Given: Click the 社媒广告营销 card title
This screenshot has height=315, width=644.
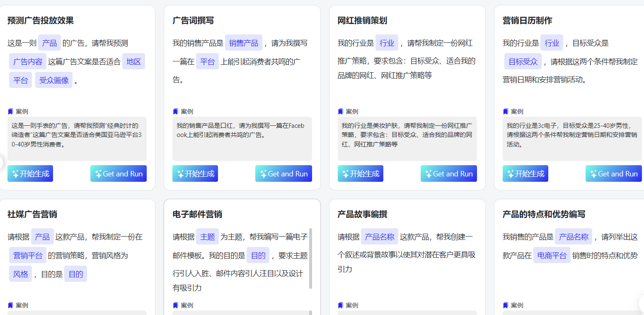Looking at the screenshot, I should point(32,214).
